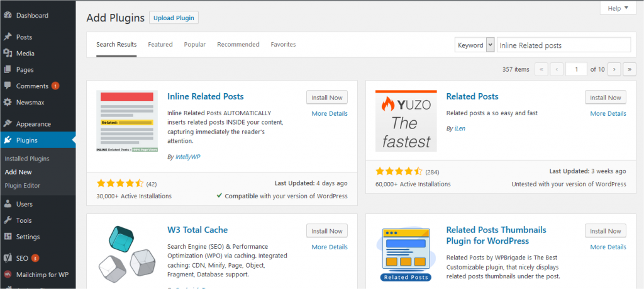Open the Keyword search type dropdown
The height and width of the screenshot is (289, 644).
(x=474, y=45)
